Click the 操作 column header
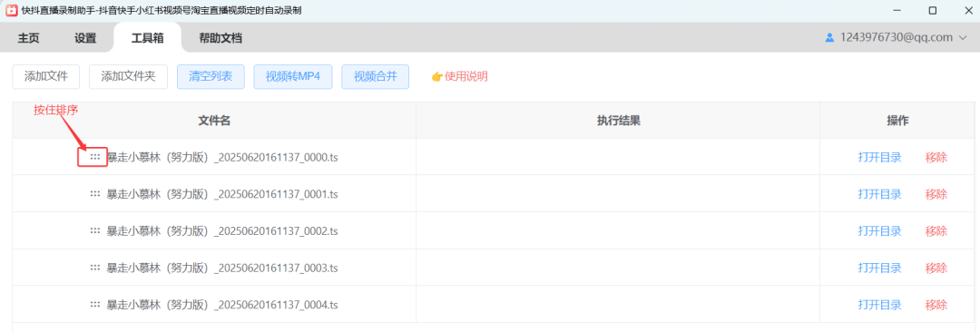The height and width of the screenshot is (332, 980). pyautogui.click(x=897, y=121)
